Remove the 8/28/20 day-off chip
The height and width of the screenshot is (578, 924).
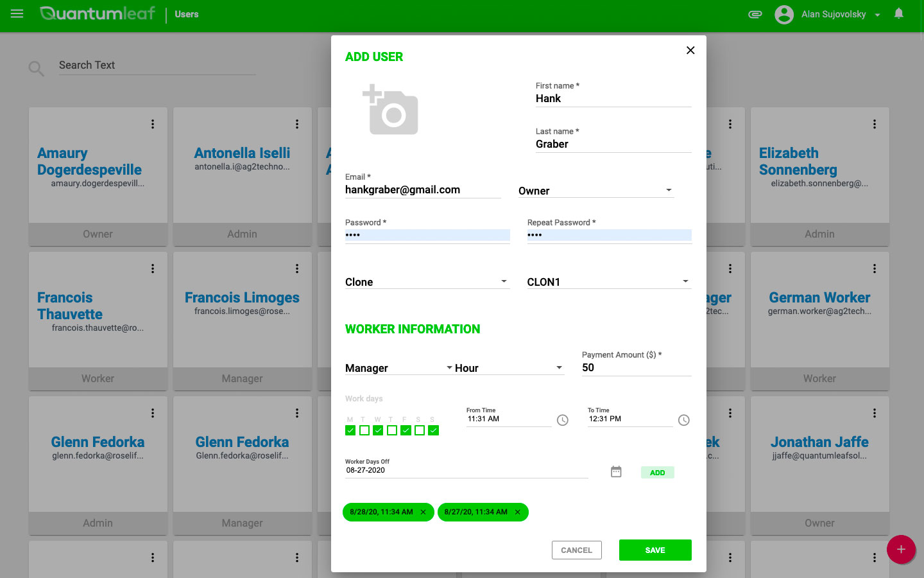coord(423,512)
